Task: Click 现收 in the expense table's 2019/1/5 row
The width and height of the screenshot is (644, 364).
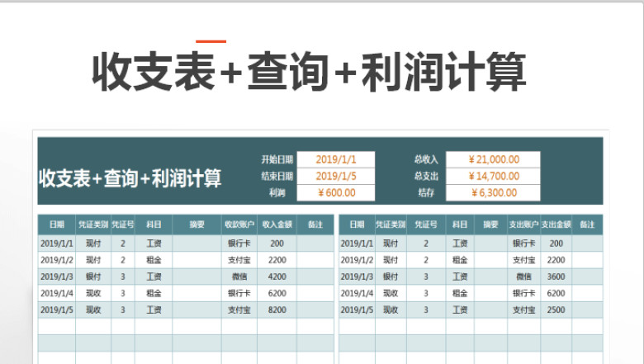Action: (x=391, y=310)
